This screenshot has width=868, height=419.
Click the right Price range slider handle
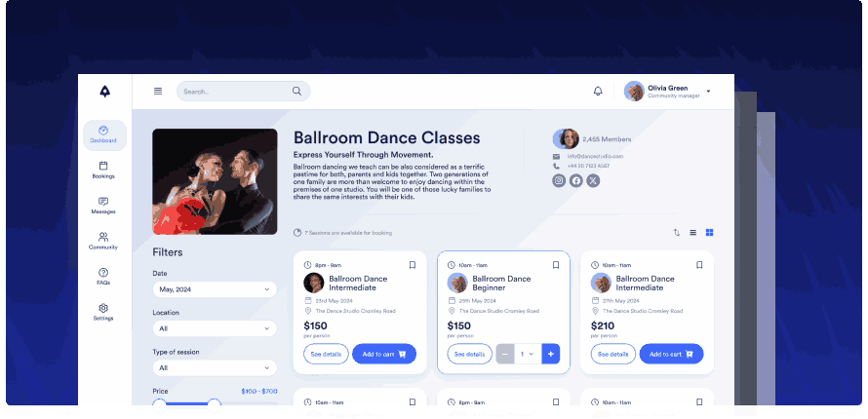(x=215, y=404)
